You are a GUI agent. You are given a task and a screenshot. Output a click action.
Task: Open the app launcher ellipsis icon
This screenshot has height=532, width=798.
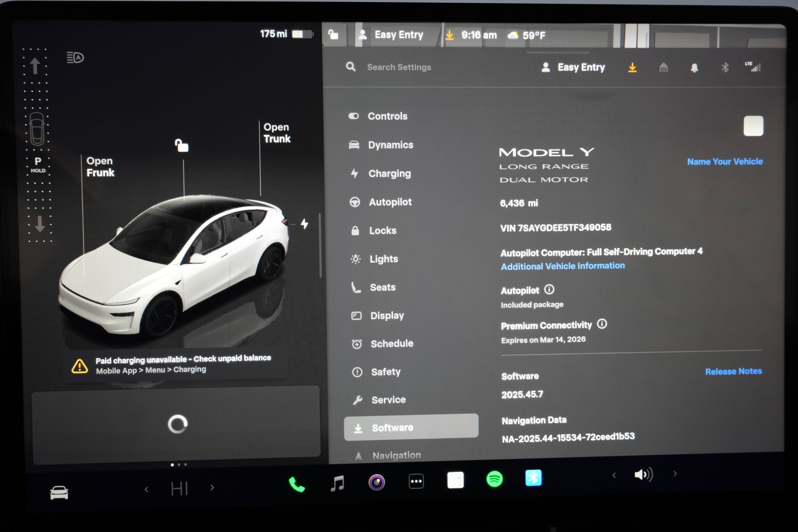tap(416, 482)
